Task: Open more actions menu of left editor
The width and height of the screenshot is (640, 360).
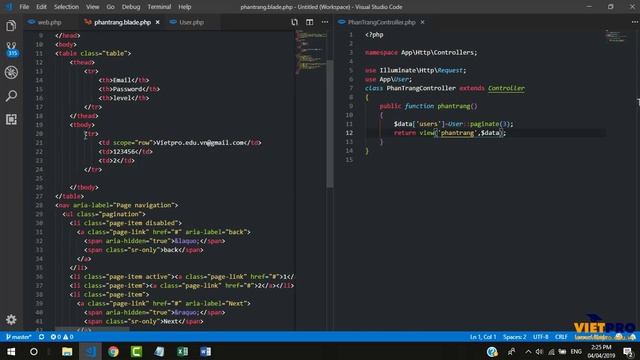Action: point(324,22)
